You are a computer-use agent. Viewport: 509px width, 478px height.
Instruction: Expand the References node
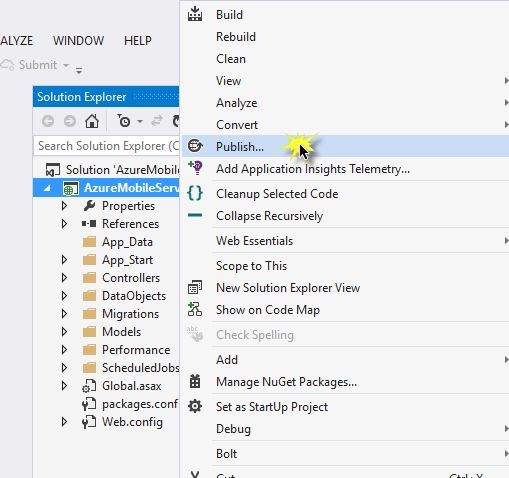click(64, 224)
